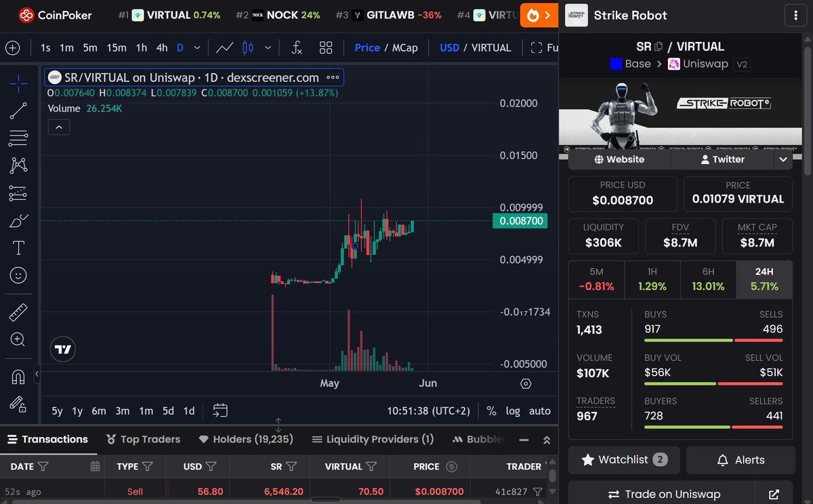Select the 4h timeframe
The height and width of the screenshot is (504, 813).
[x=162, y=48]
